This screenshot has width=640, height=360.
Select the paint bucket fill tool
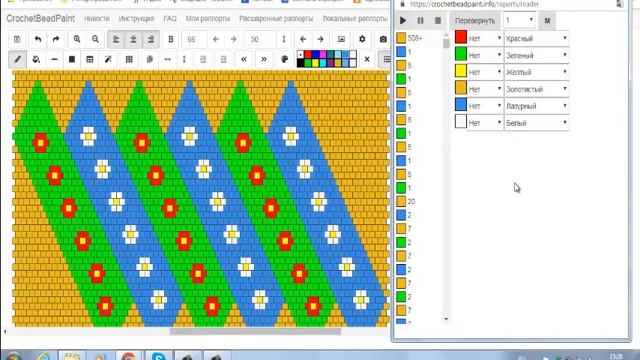pos(36,59)
